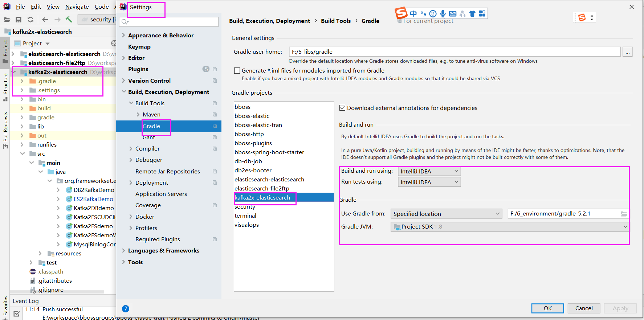Toggle Download external annotations checkbox

pyautogui.click(x=342, y=108)
